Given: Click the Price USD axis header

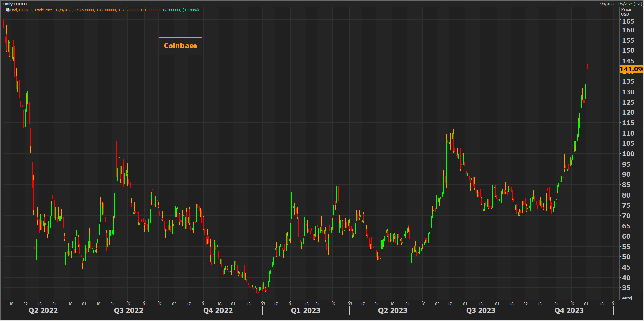Looking at the screenshot, I should (626, 12).
